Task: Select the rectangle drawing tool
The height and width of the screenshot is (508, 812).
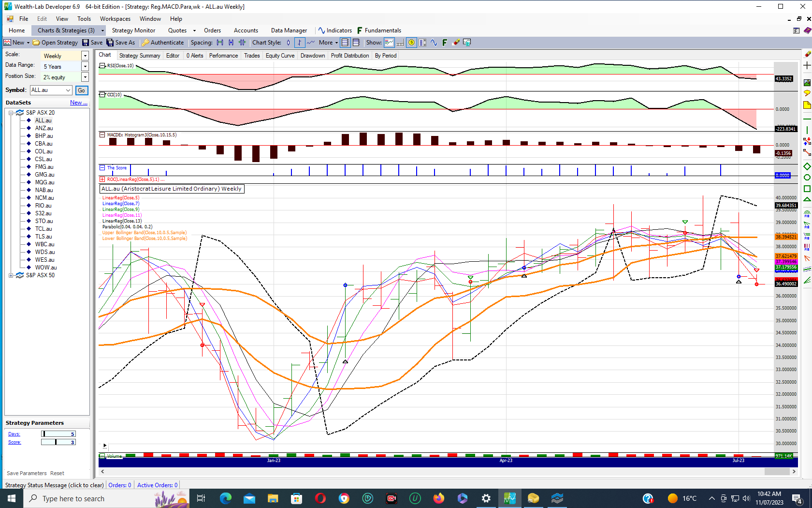Action: [807, 189]
